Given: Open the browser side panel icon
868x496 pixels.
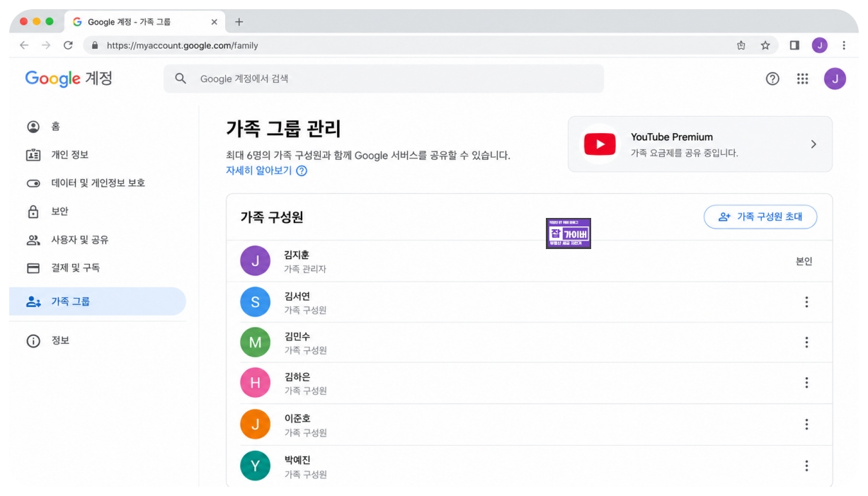Looking at the screenshot, I should (x=794, y=45).
